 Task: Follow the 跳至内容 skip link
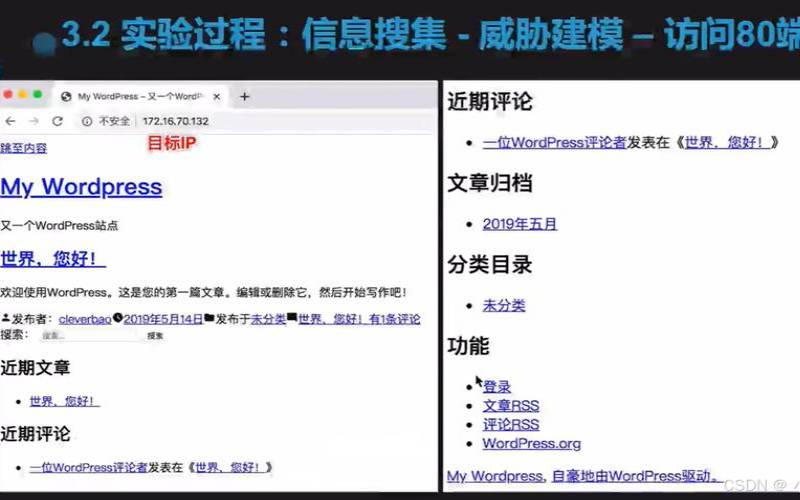tap(23, 148)
